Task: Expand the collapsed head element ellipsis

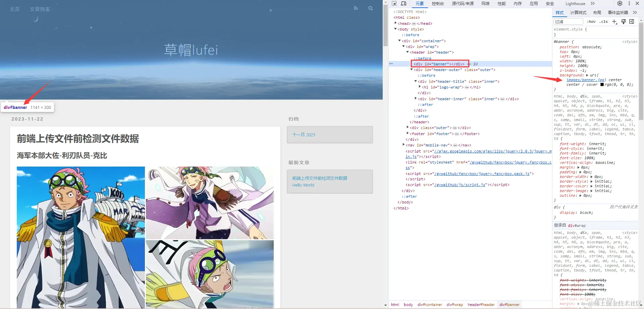Action: [414, 23]
